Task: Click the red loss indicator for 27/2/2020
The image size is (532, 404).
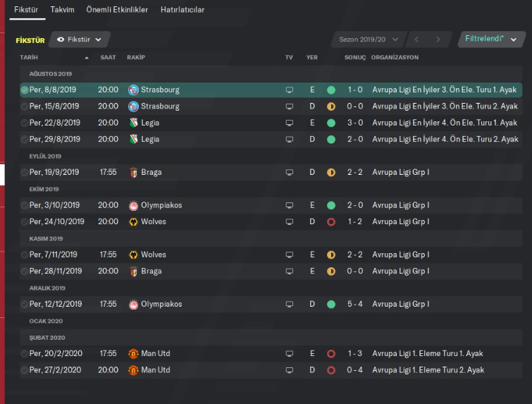Action: [x=331, y=370]
